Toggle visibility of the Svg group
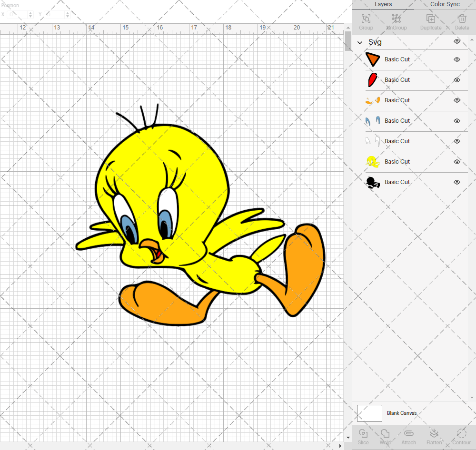Screen dimensions: 476x450 pos(456,41)
